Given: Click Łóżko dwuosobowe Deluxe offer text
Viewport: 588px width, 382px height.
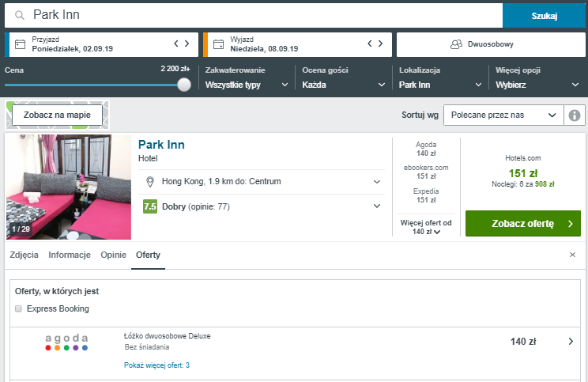Looking at the screenshot, I should click(168, 336).
